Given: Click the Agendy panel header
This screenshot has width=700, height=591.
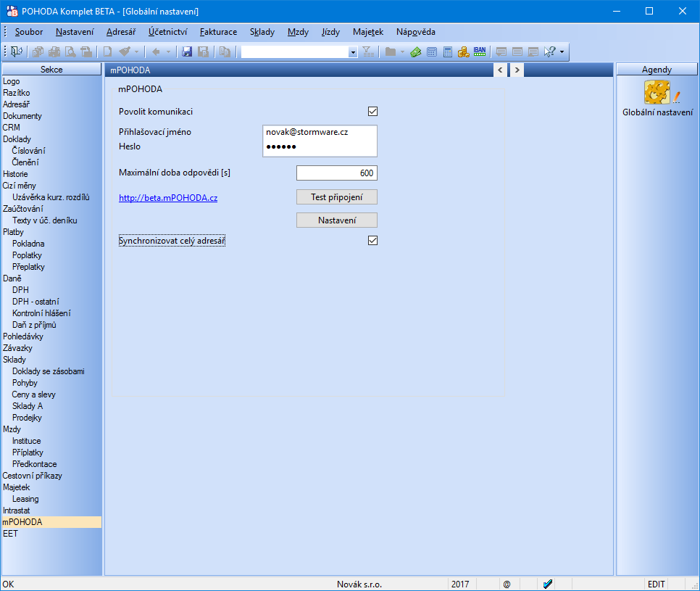Looking at the screenshot, I should click(x=657, y=69).
